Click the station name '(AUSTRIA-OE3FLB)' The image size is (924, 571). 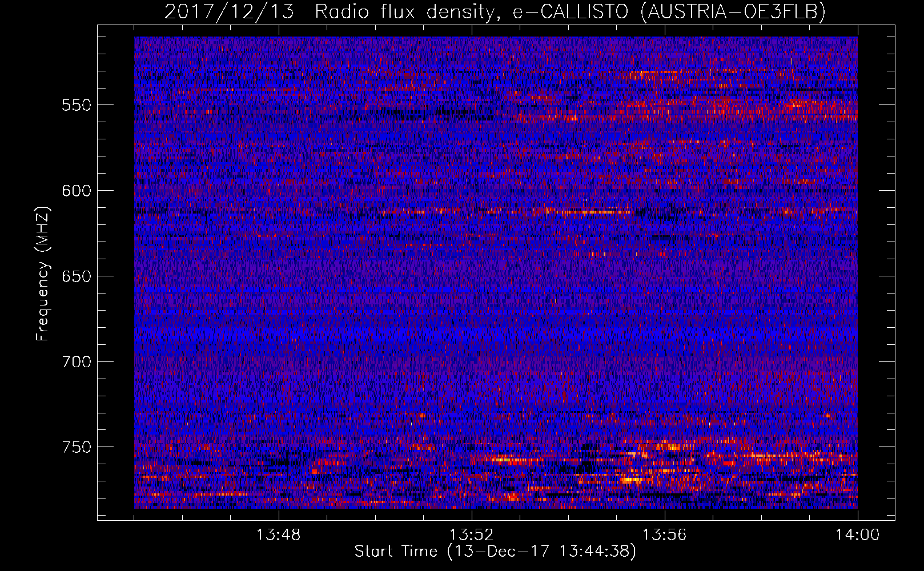point(733,11)
